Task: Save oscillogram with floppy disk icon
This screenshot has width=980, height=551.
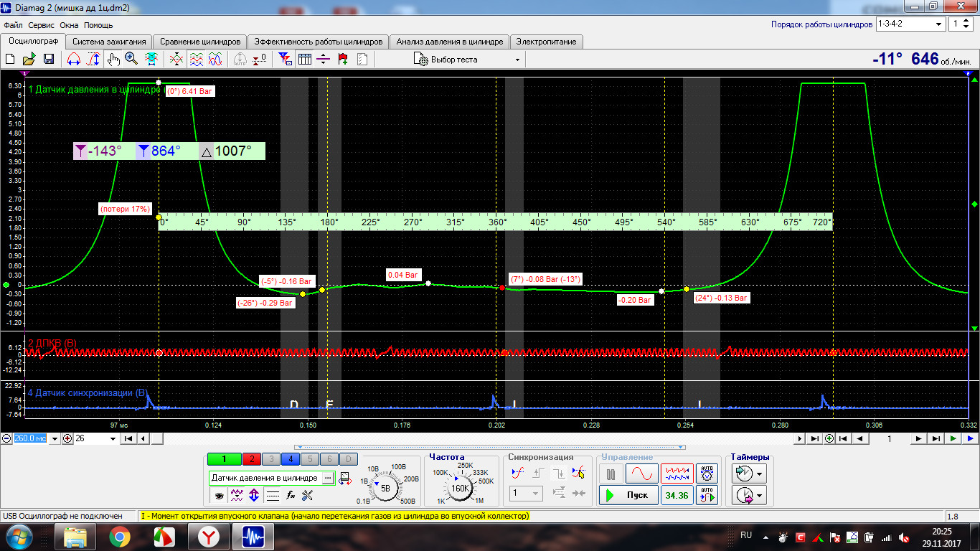Action: coord(49,60)
